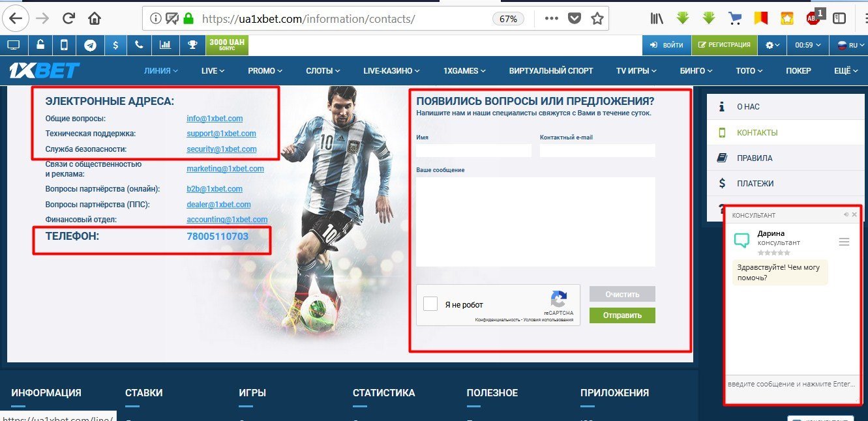Open ВИРТУАЛЬНЫЙ СПОРТ section
The height and width of the screenshot is (421, 868).
pos(551,71)
